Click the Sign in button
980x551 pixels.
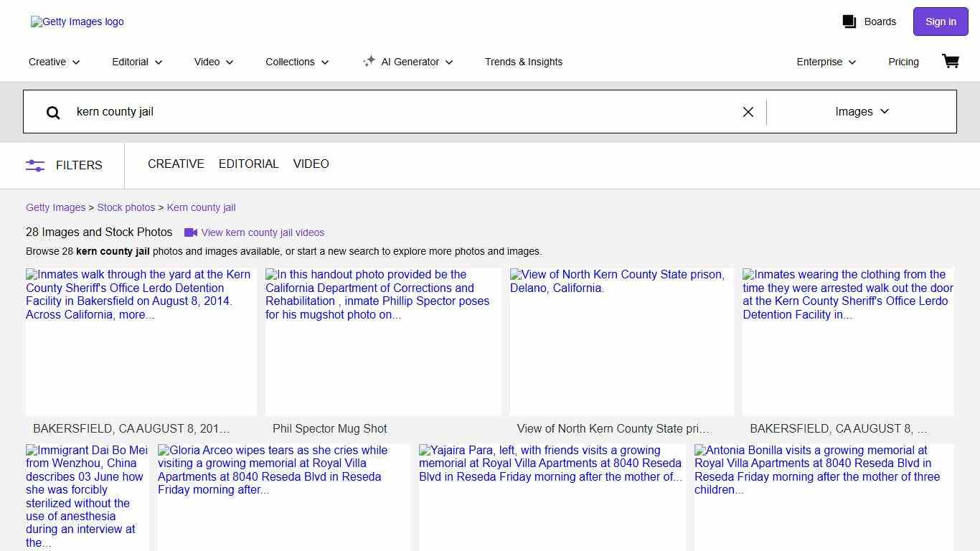[x=940, y=22]
